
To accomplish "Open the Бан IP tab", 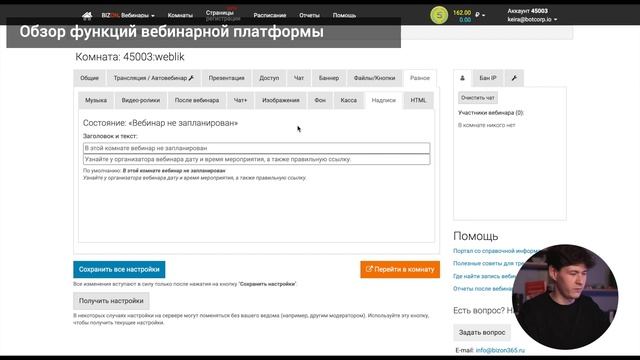I will pos(488,78).
